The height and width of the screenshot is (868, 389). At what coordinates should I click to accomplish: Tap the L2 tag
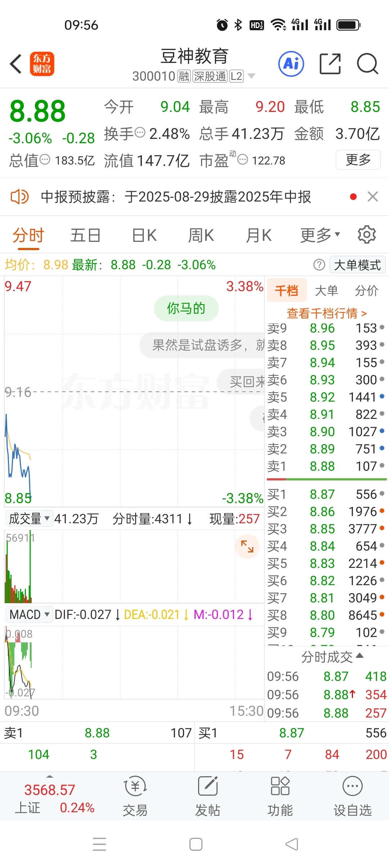236,76
